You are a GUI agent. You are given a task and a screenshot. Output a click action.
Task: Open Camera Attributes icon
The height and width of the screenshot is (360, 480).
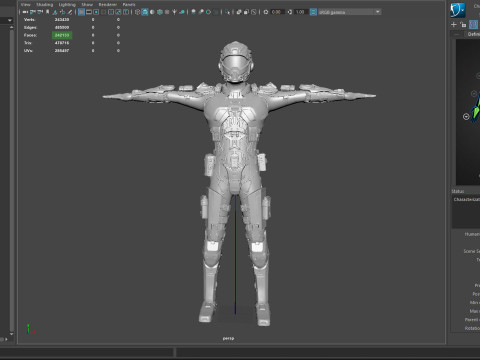(40, 12)
